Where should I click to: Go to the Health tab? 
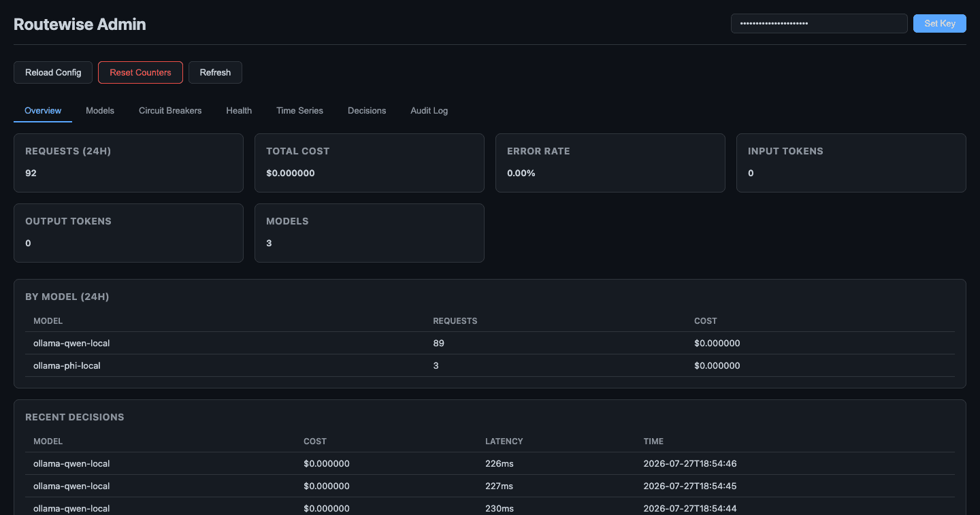tap(239, 110)
